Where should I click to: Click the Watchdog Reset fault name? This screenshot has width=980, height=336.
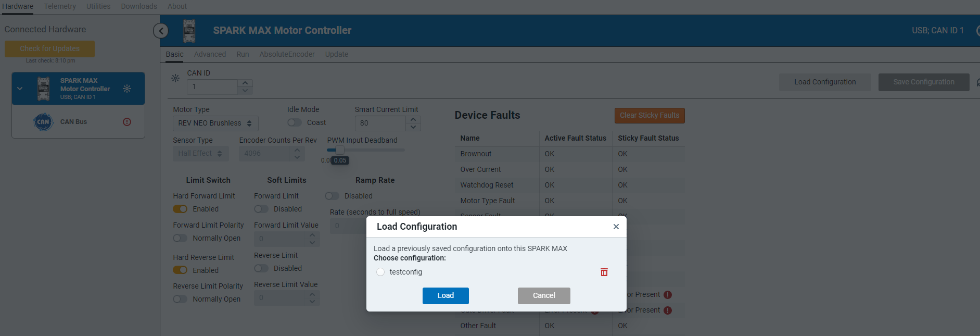click(x=487, y=185)
